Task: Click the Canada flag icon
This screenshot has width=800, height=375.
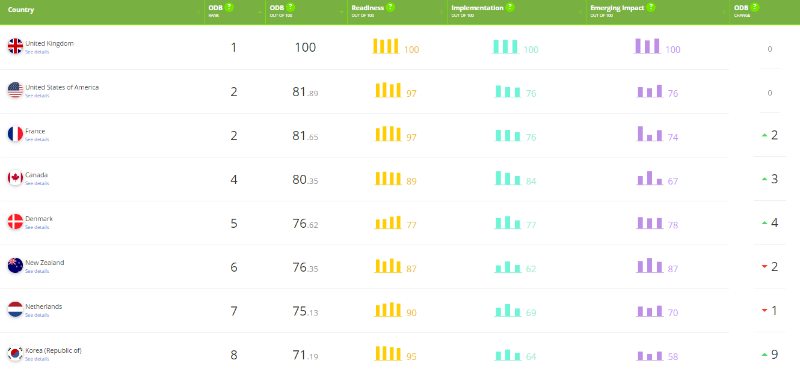Action: [15, 178]
